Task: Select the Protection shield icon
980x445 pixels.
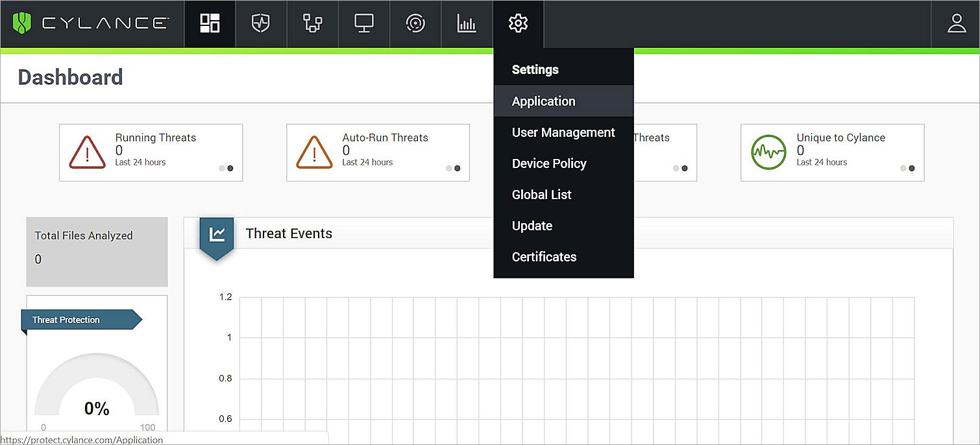Action: pyautogui.click(x=260, y=23)
